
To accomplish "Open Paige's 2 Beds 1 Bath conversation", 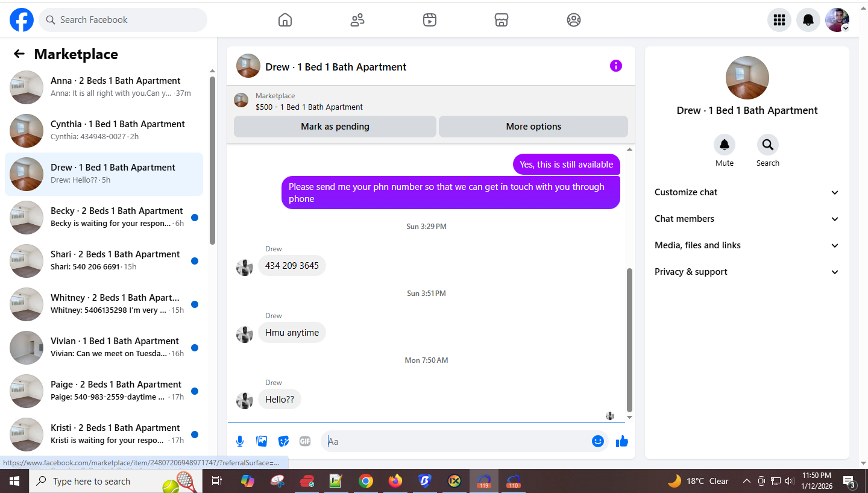I will point(104,391).
